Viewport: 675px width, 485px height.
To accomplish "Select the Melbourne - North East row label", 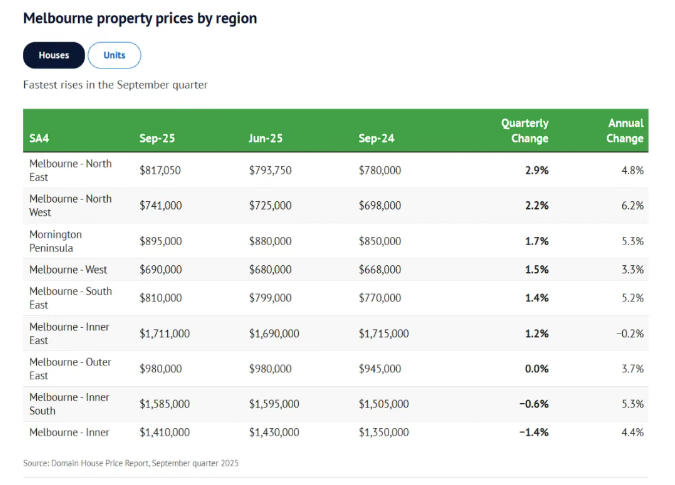I will click(x=70, y=170).
